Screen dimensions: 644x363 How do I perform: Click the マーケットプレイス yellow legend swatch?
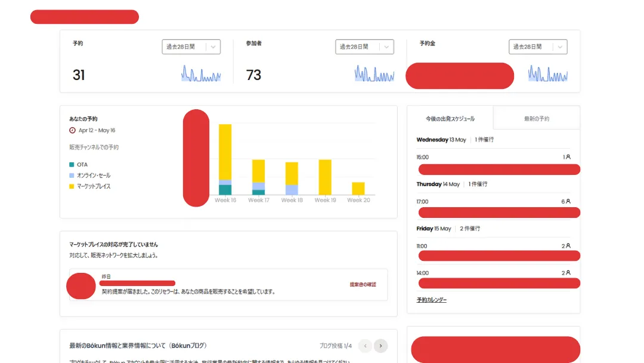click(72, 186)
